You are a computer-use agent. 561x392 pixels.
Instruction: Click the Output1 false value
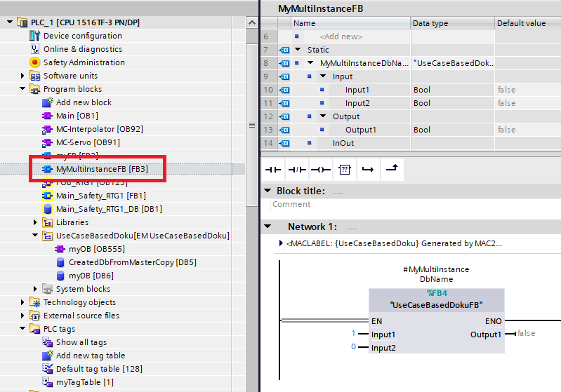tap(527, 333)
